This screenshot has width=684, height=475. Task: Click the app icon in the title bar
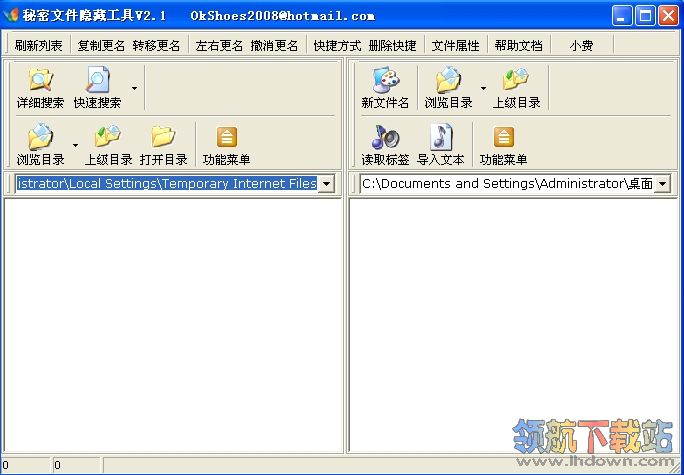pyautogui.click(x=10, y=16)
